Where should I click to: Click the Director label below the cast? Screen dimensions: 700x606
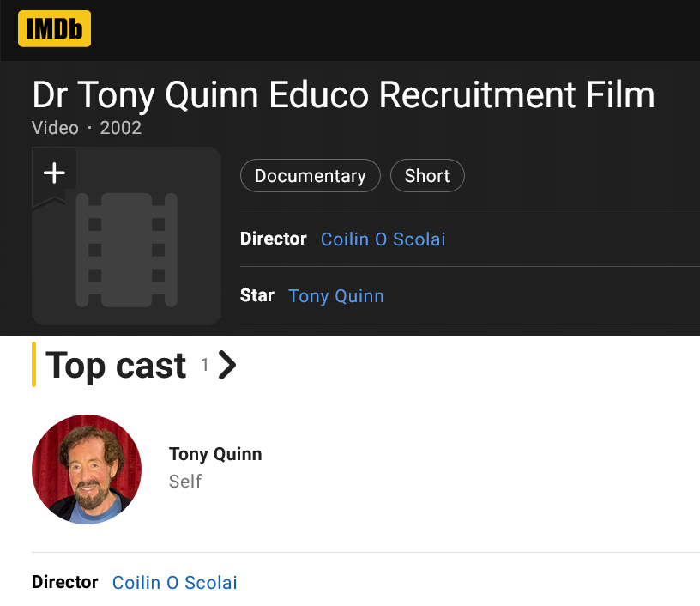65,582
